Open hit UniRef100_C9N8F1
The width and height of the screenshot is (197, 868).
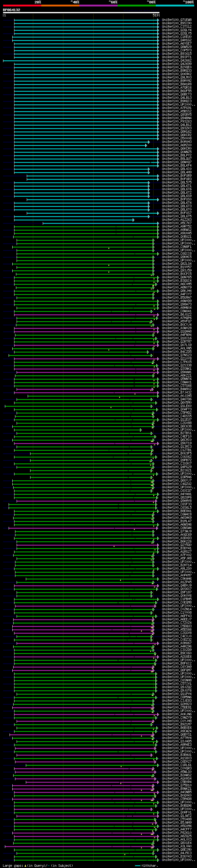click(x=176, y=247)
